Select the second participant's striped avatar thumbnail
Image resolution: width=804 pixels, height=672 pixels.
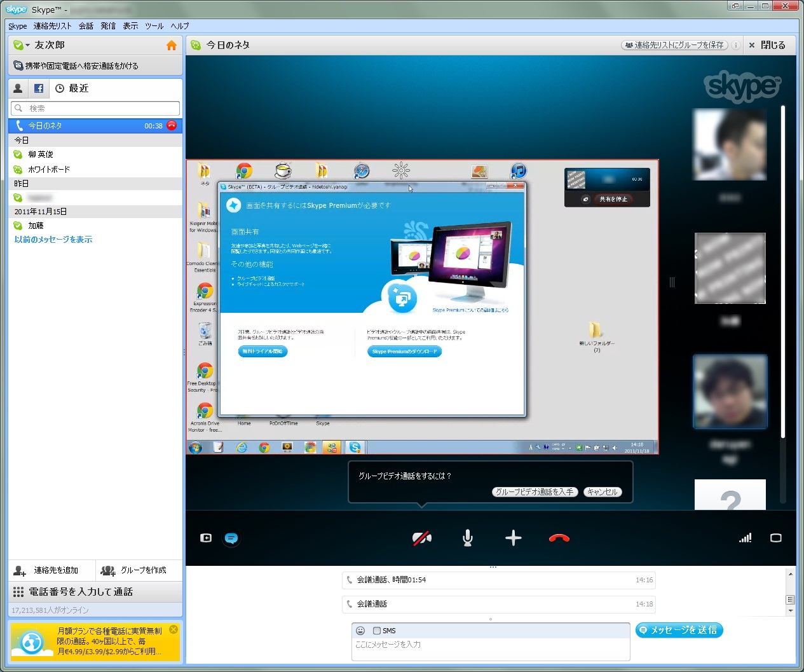point(730,268)
